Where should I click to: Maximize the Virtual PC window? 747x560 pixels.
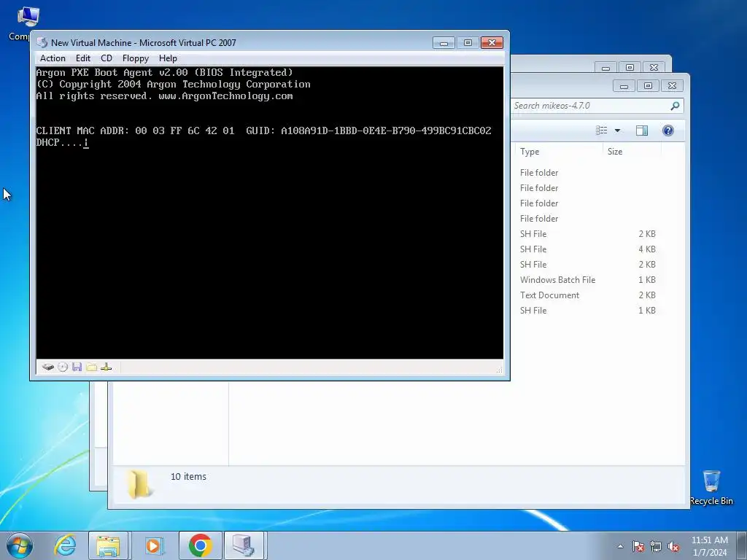click(468, 43)
